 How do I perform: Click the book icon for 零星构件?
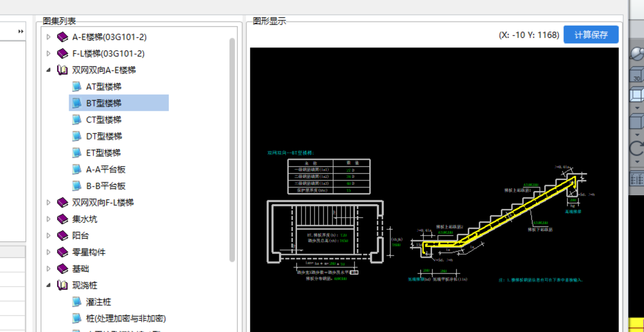[x=62, y=252]
